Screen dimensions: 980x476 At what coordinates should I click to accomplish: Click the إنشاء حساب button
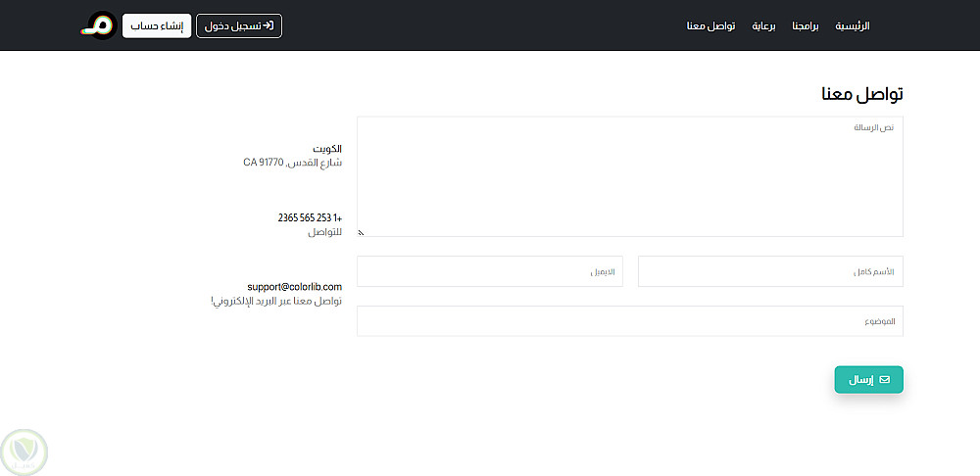[157, 25]
